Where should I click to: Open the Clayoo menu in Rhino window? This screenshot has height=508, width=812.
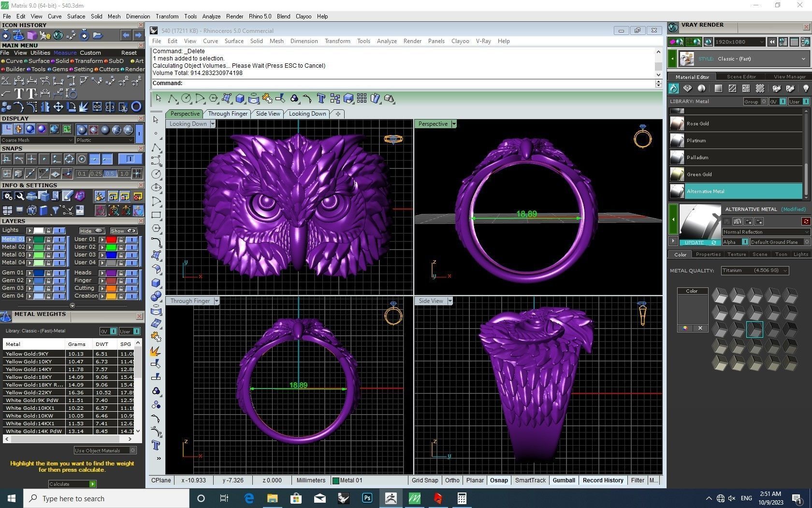(x=460, y=41)
